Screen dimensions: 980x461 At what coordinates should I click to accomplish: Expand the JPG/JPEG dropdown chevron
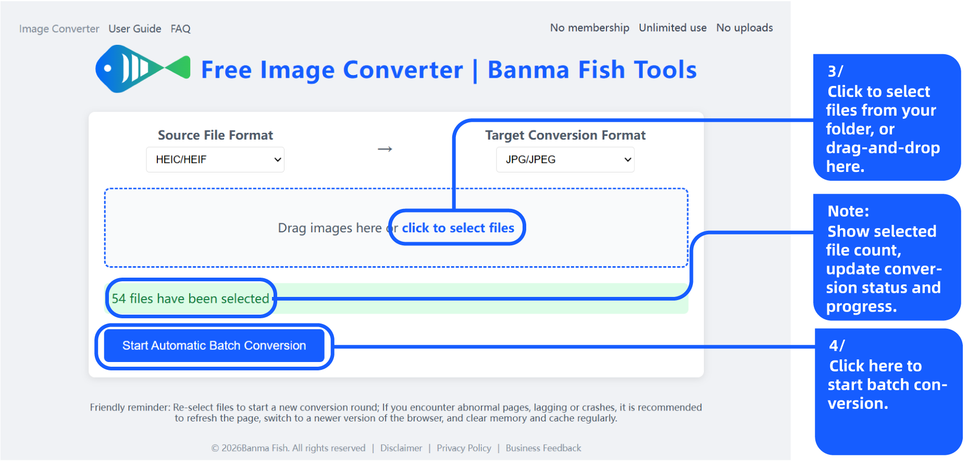(628, 160)
